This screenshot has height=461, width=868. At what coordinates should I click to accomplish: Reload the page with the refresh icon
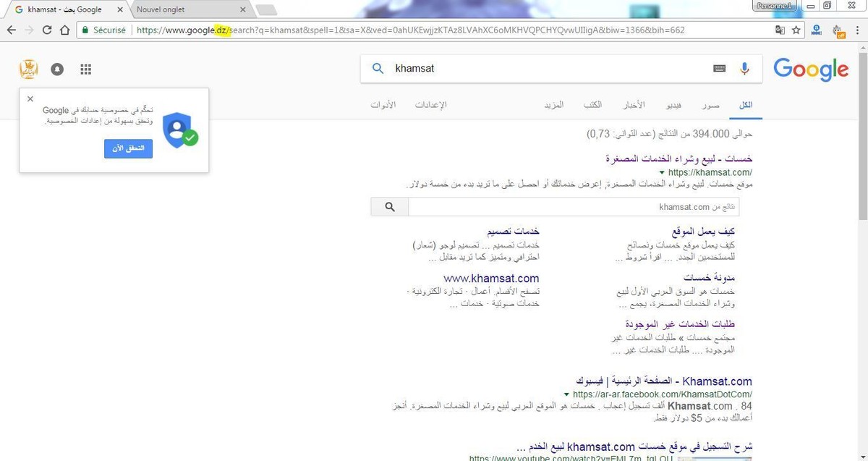coord(47,30)
